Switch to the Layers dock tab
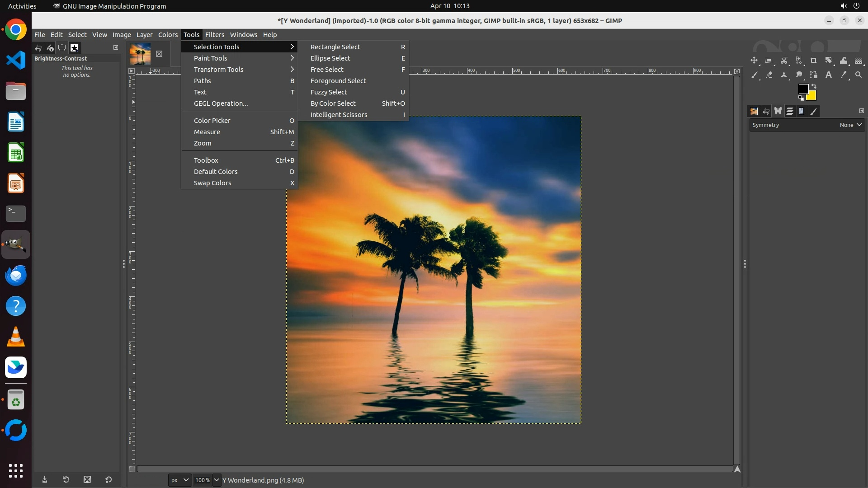This screenshot has width=868, height=488. [789, 111]
